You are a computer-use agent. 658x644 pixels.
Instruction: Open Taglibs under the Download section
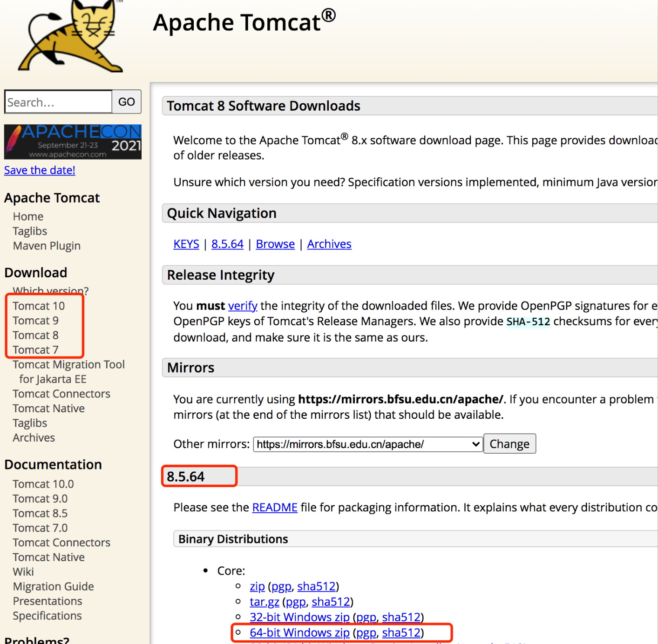tap(30, 423)
